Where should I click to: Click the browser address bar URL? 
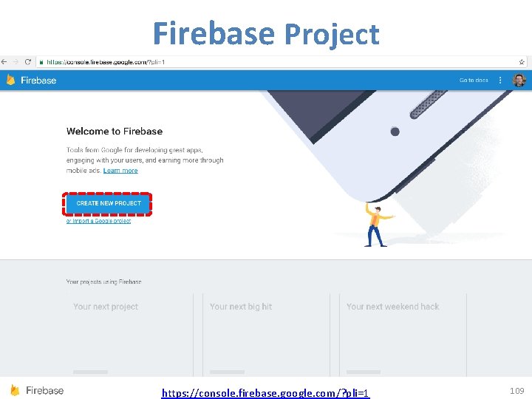point(106,62)
